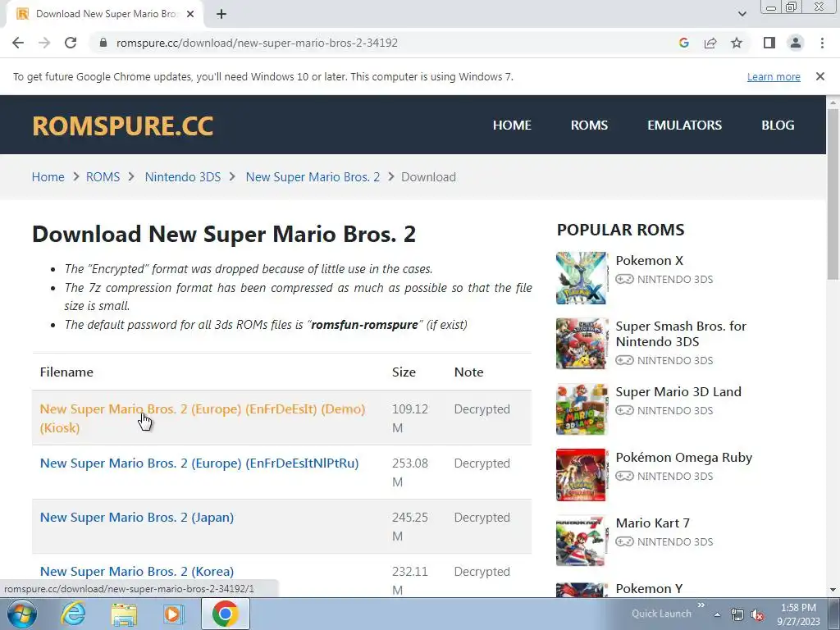Click the browser forward arrow

(44, 43)
